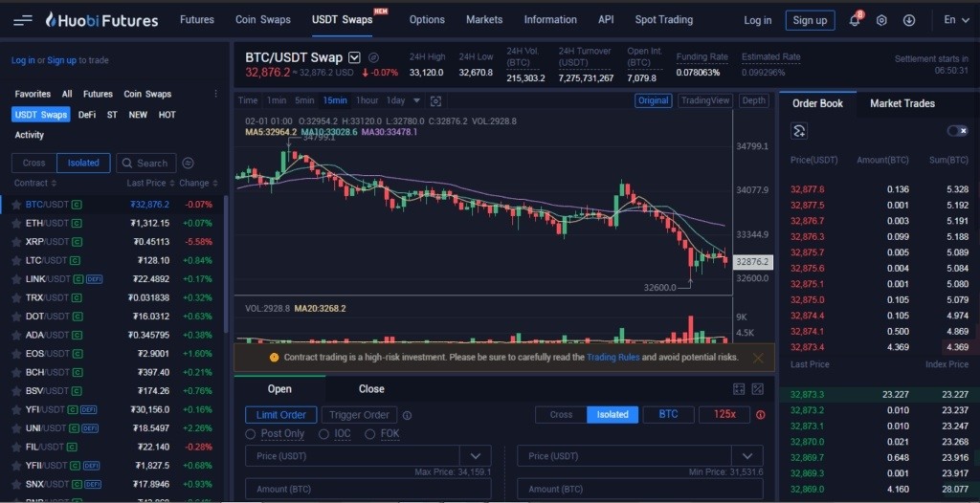The height and width of the screenshot is (503, 980).
Task: Select the FOK radio option
Action: click(370, 433)
